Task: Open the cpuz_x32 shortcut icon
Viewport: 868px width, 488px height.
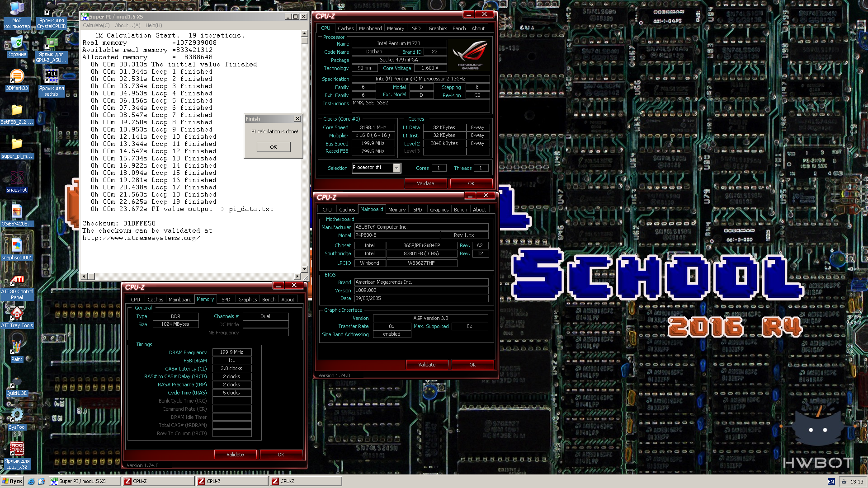Action: (x=17, y=456)
